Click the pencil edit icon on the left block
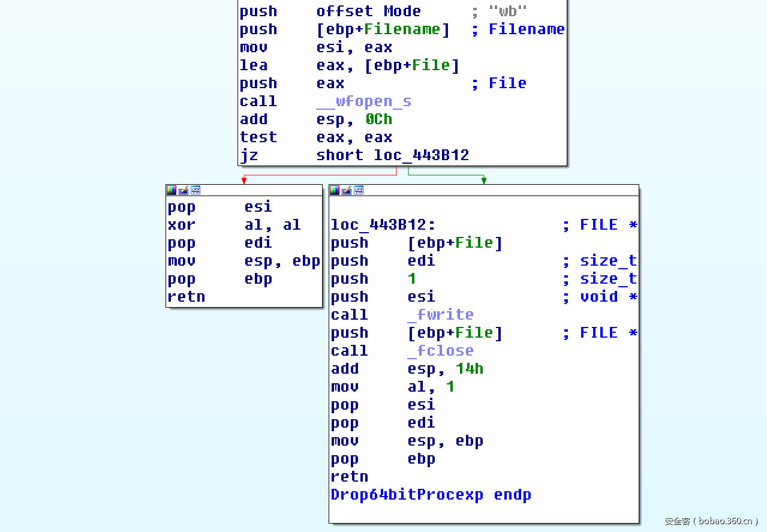 coord(183,190)
